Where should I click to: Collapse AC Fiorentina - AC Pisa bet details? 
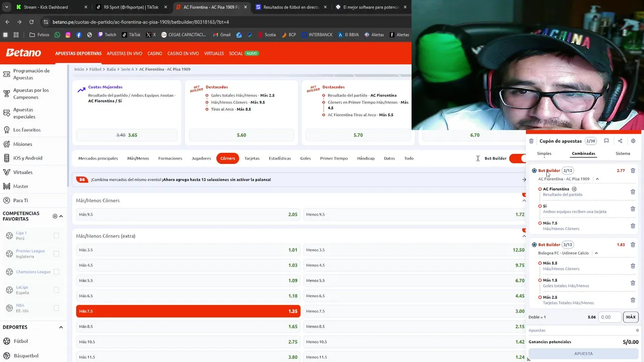tap(597, 179)
